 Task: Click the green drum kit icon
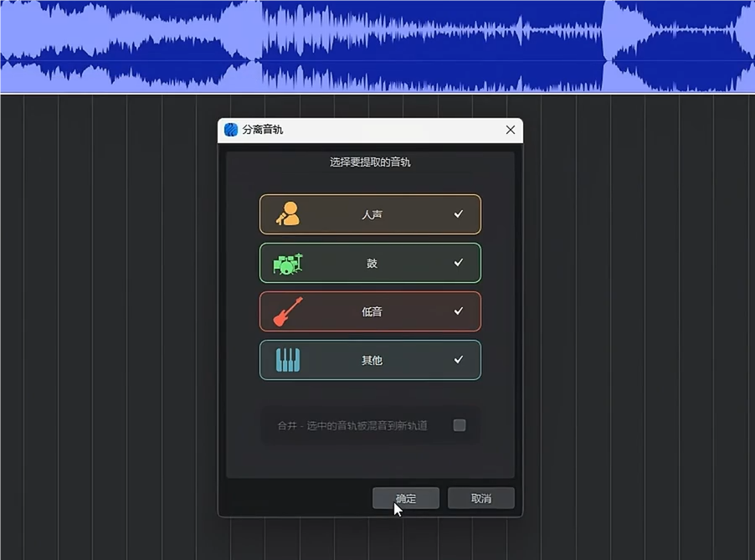tap(287, 264)
